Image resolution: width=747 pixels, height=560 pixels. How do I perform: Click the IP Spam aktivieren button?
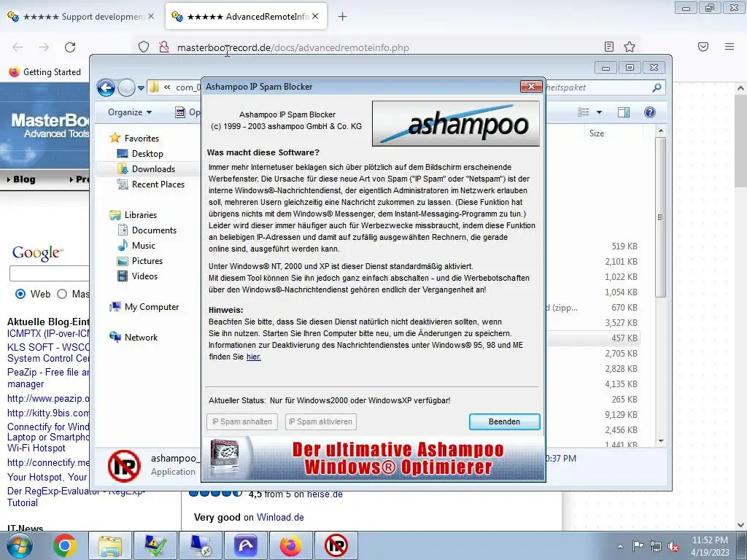point(321,421)
